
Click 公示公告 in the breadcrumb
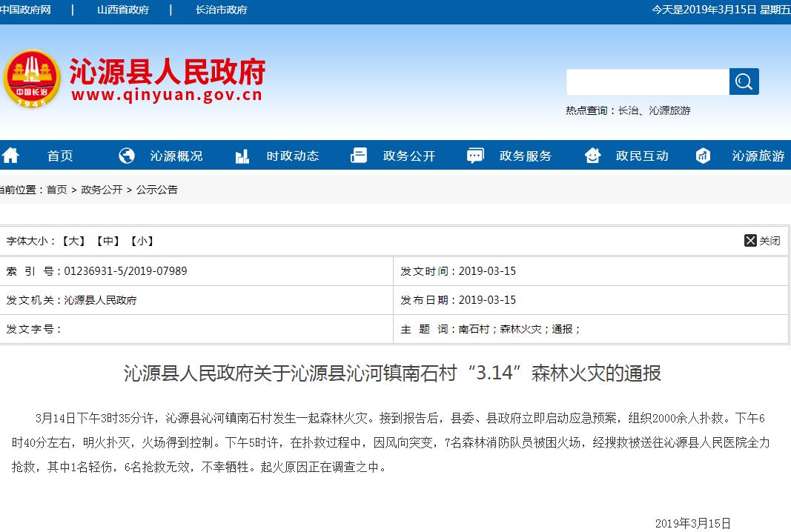click(156, 190)
